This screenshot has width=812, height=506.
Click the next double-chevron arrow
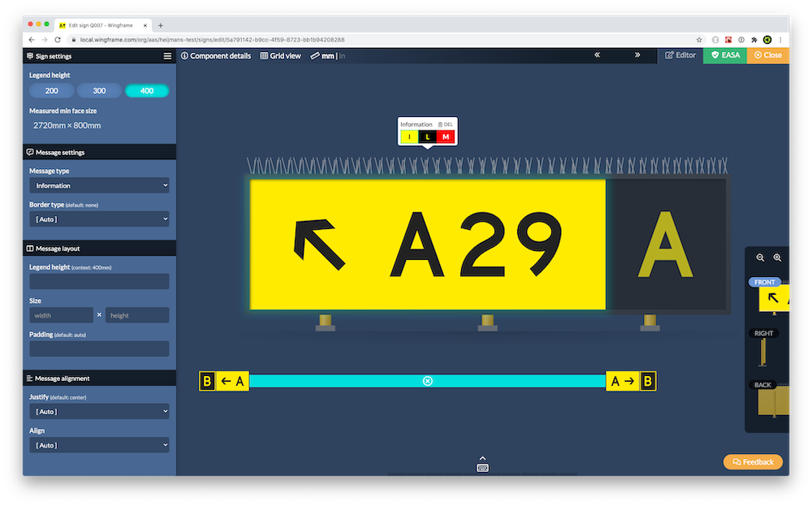tap(637, 55)
